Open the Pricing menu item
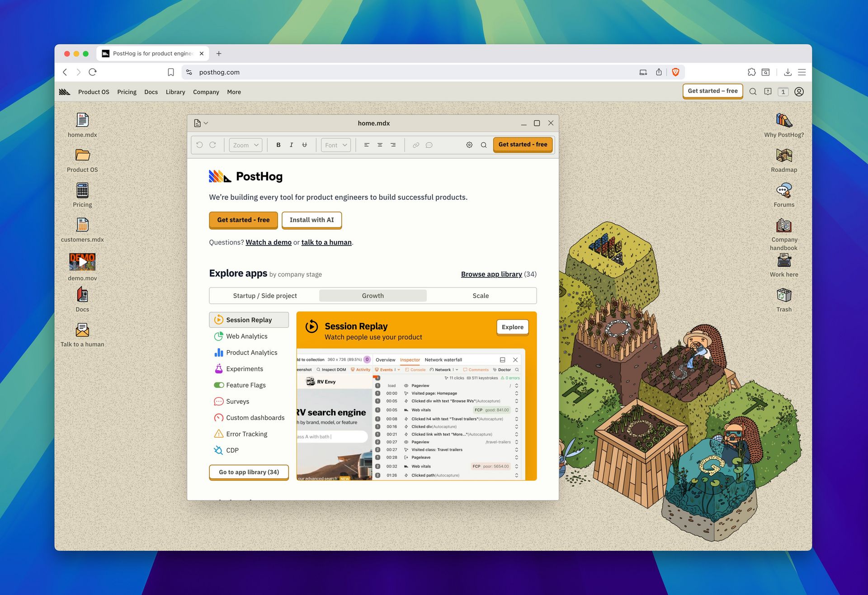This screenshot has height=595, width=868. [127, 92]
